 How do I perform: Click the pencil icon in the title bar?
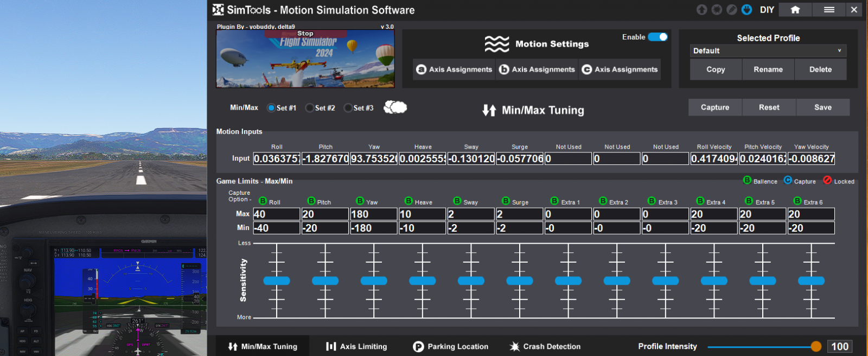tap(732, 10)
